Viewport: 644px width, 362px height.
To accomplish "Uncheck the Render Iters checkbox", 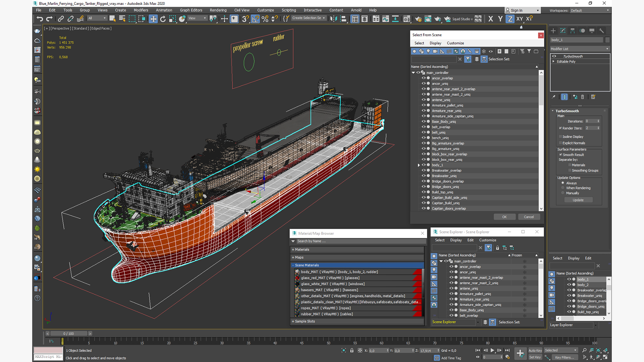I will [560, 128].
